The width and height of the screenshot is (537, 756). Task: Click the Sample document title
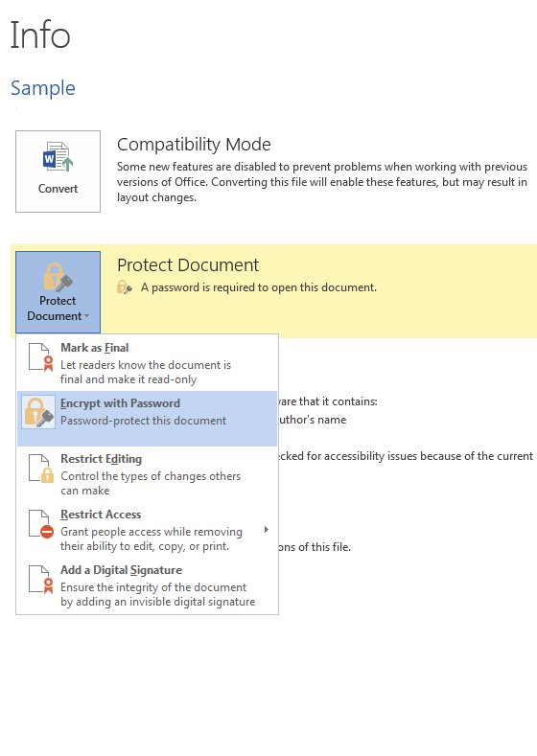click(x=43, y=88)
